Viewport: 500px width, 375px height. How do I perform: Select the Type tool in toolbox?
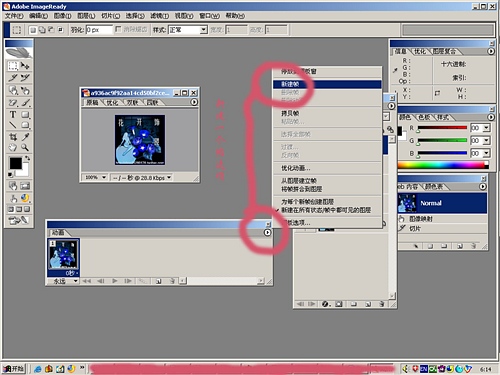point(13,114)
